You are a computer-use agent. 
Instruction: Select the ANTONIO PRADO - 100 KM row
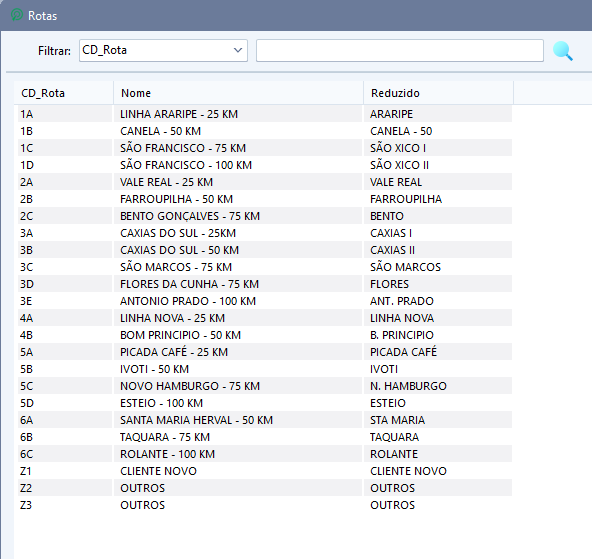265,300
